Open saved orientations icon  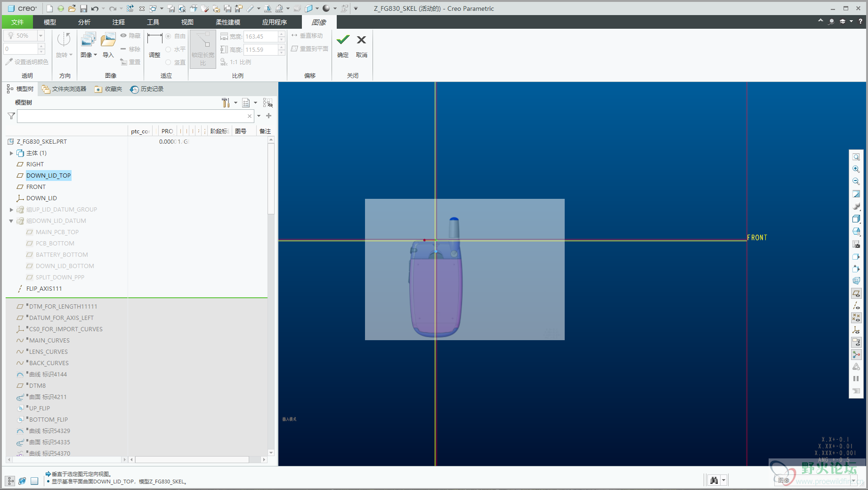856,231
